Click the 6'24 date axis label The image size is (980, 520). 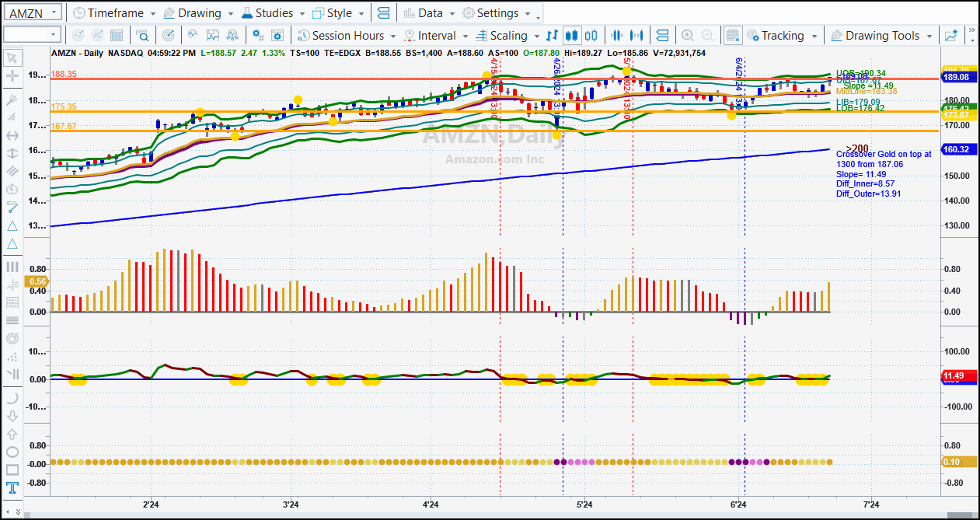click(x=739, y=505)
